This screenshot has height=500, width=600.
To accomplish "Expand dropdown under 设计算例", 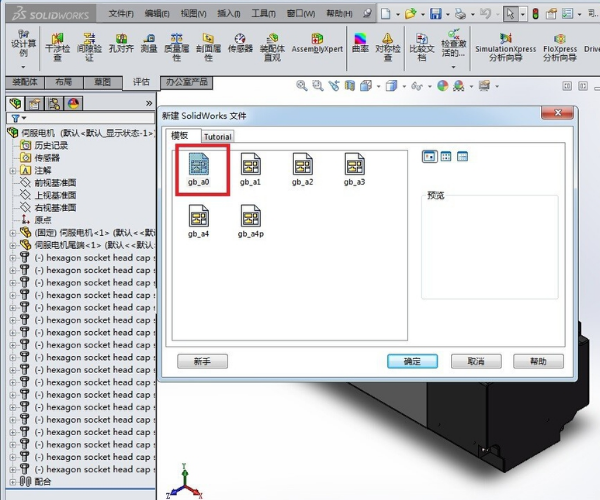I will [23, 67].
